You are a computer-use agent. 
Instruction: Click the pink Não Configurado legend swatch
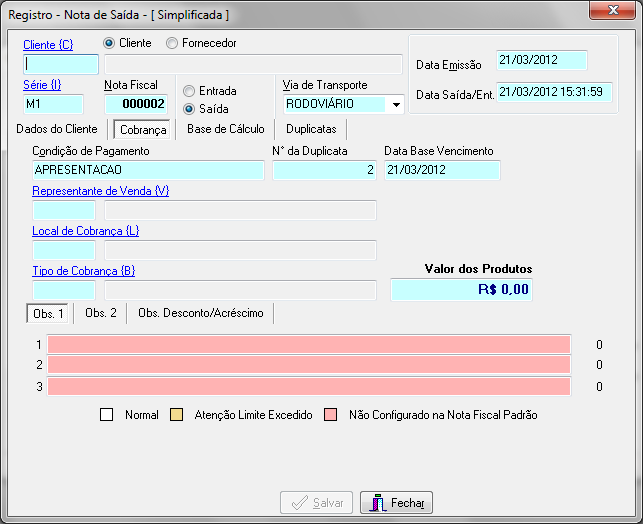[x=331, y=415]
